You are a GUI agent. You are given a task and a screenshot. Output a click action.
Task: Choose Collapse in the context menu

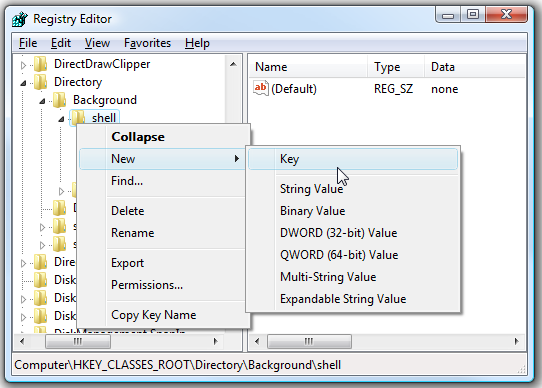pyautogui.click(x=162, y=137)
